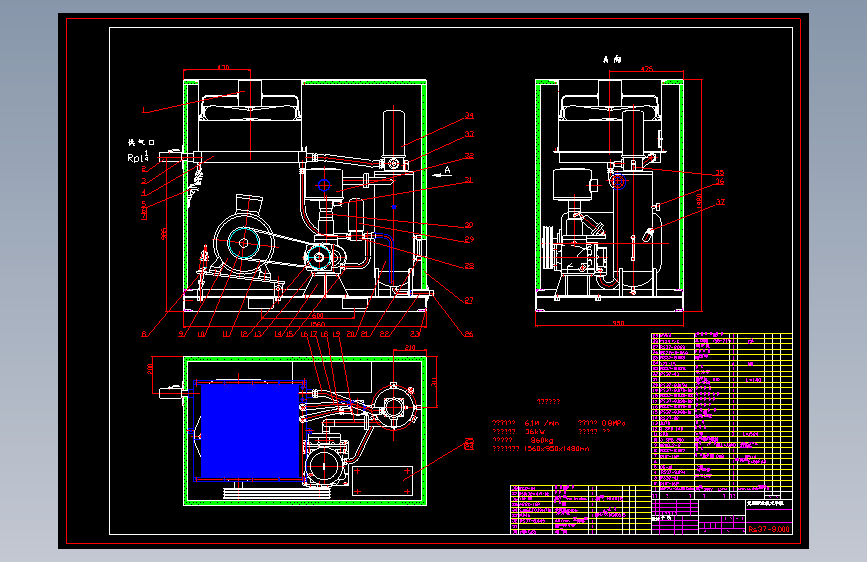Select the 210 dimension on the top view

point(410,348)
